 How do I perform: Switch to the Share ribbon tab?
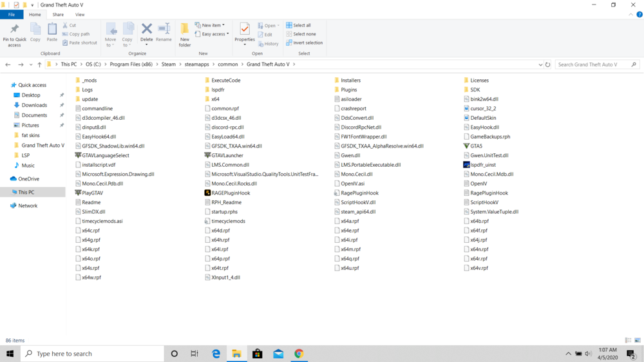(58, 14)
